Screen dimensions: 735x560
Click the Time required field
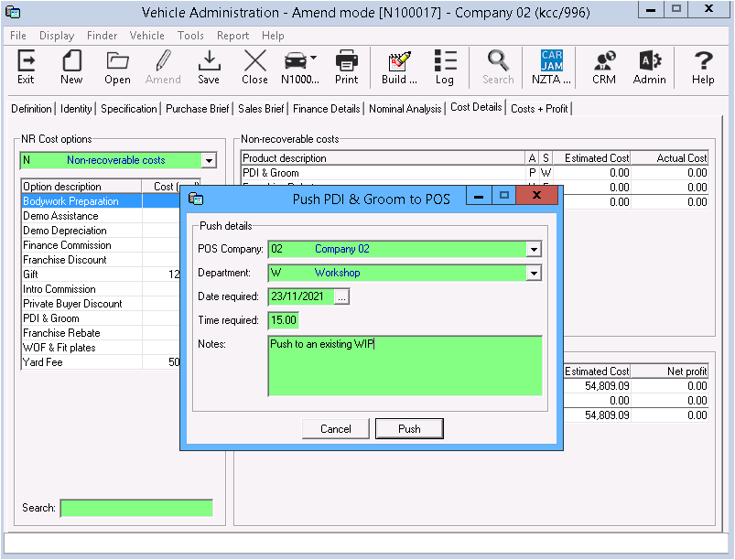[283, 320]
